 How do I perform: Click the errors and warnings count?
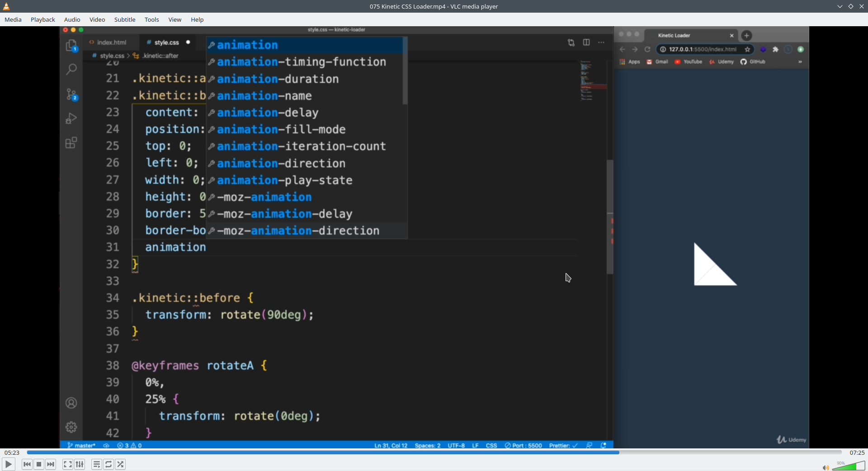[x=129, y=446]
